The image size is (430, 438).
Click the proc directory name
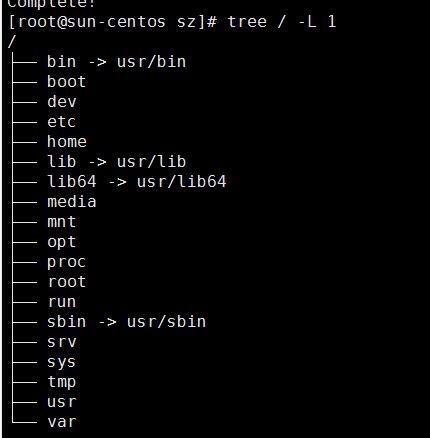(x=66, y=262)
